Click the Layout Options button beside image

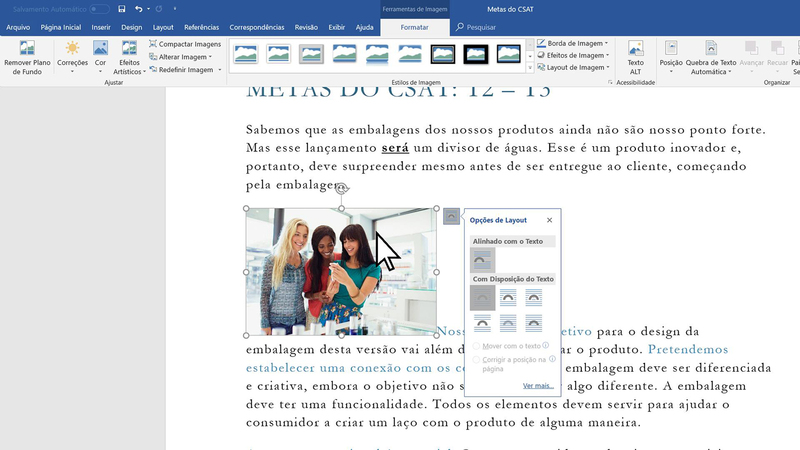tap(451, 216)
